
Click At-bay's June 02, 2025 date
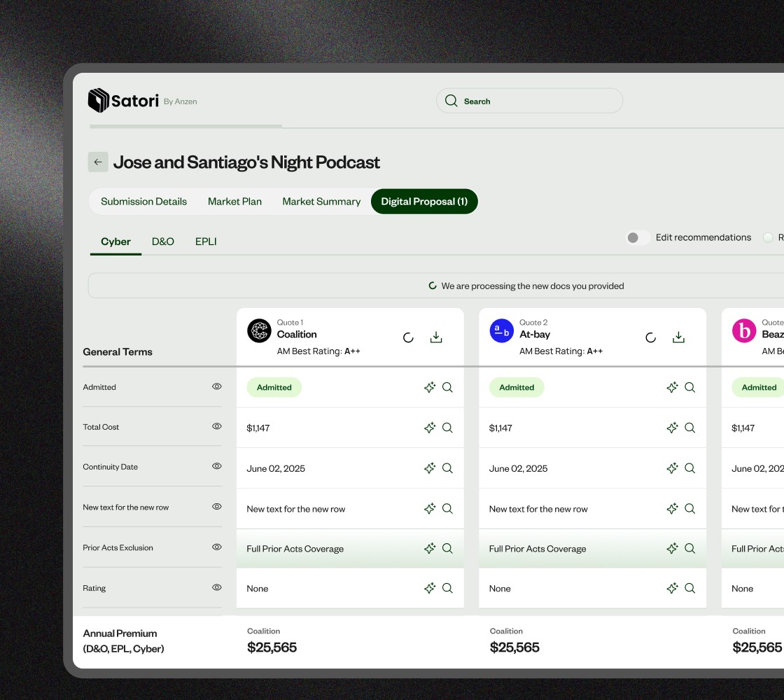point(518,468)
